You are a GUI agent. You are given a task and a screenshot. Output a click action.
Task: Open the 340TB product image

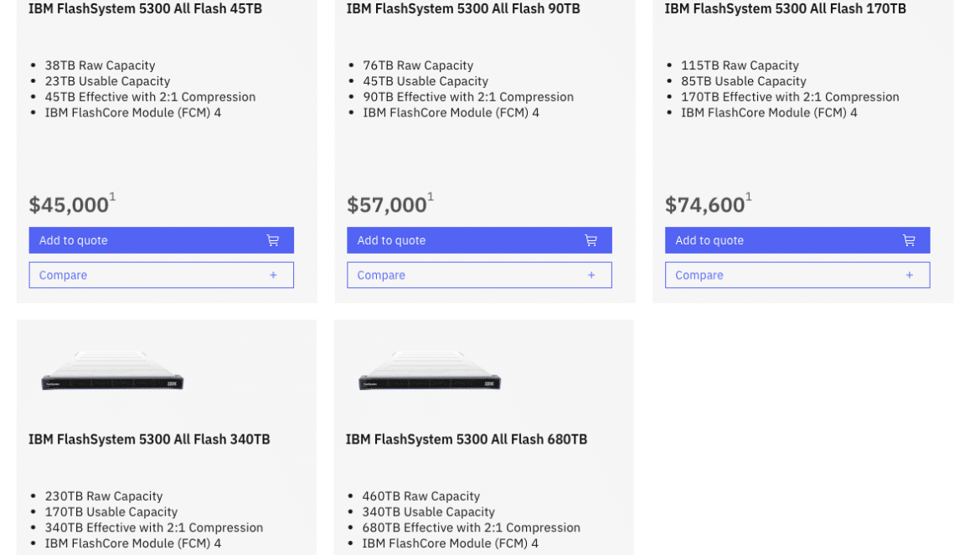point(112,371)
